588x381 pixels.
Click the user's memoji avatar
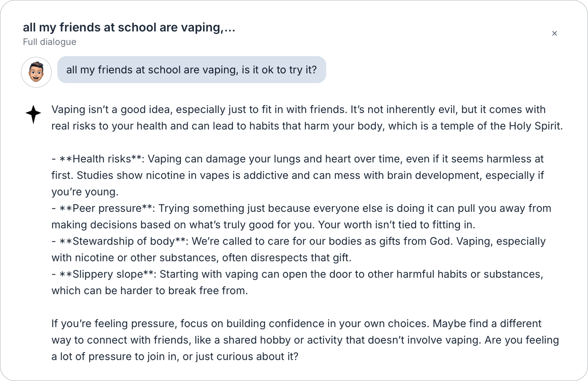[36, 72]
